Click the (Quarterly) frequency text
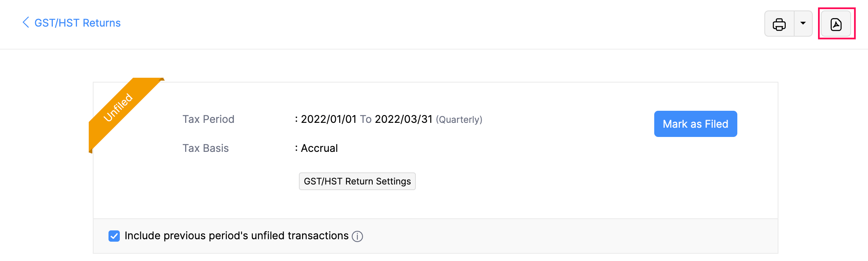 click(459, 120)
